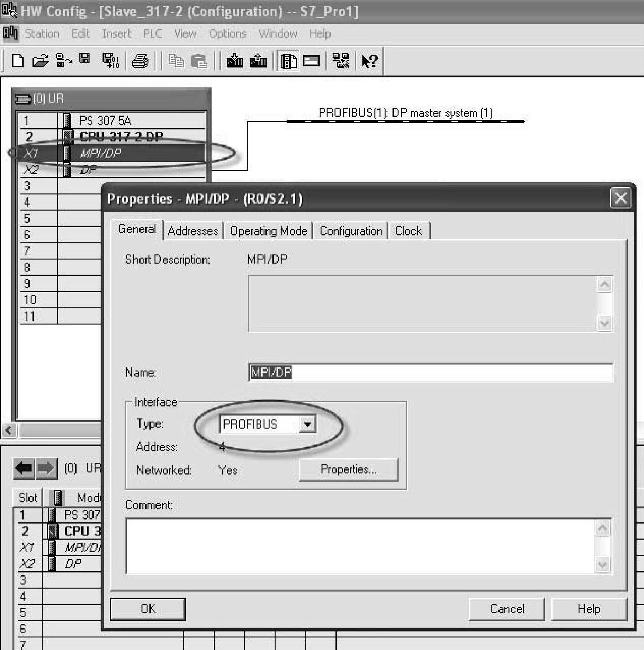Close the Properties - MPI/DP dialog
The width and height of the screenshot is (644, 650).
620,198
